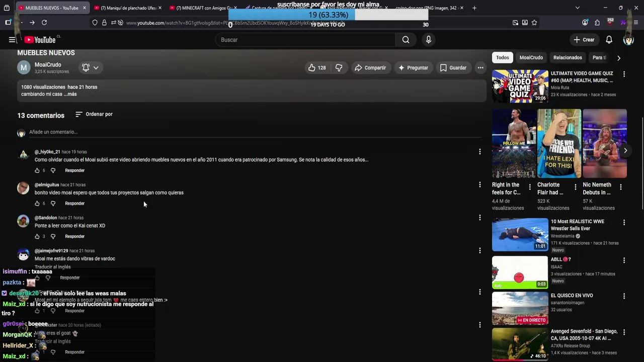List all tabs dropdown arrow
644x362 pixels.
[578, 8]
